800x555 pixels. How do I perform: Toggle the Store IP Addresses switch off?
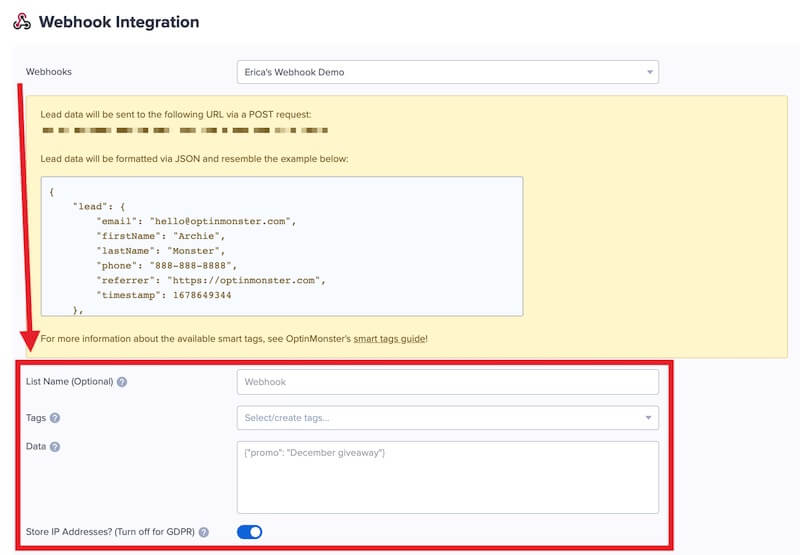(249, 532)
